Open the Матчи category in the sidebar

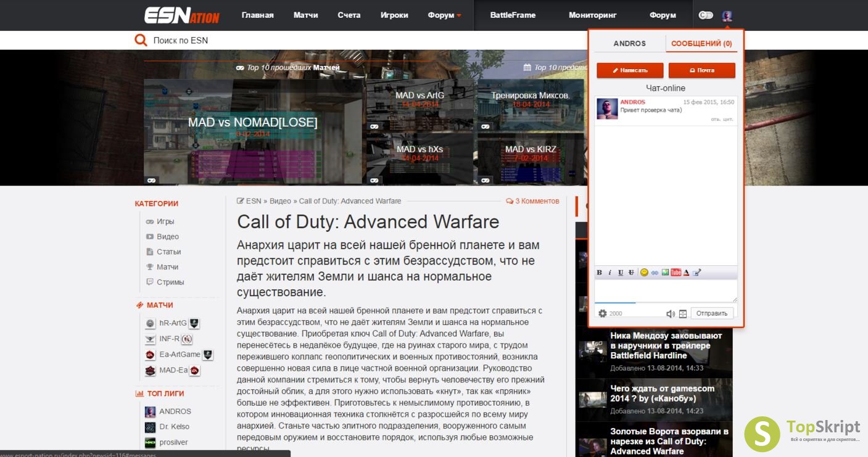coord(167,267)
